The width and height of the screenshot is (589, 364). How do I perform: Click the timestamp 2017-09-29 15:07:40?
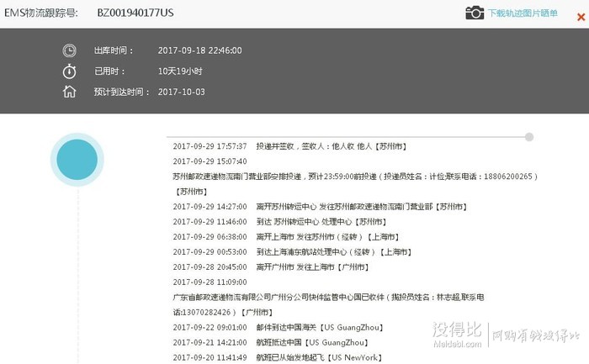click(210, 161)
